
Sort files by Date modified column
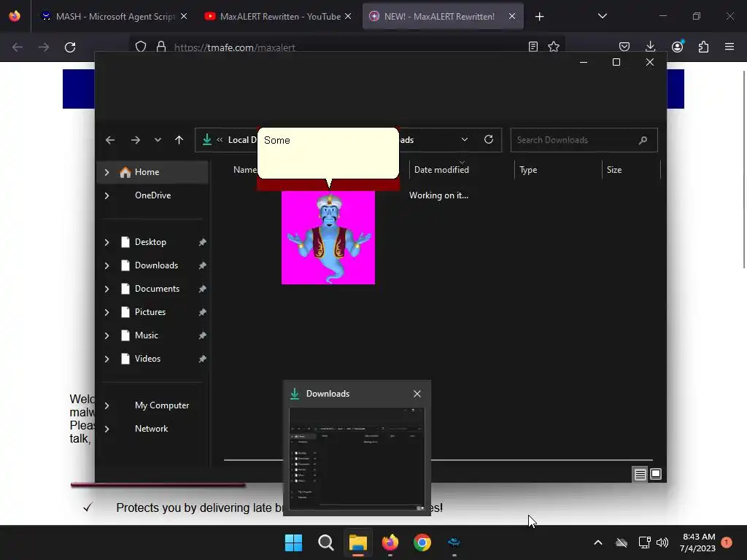click(x=461, y=169)
